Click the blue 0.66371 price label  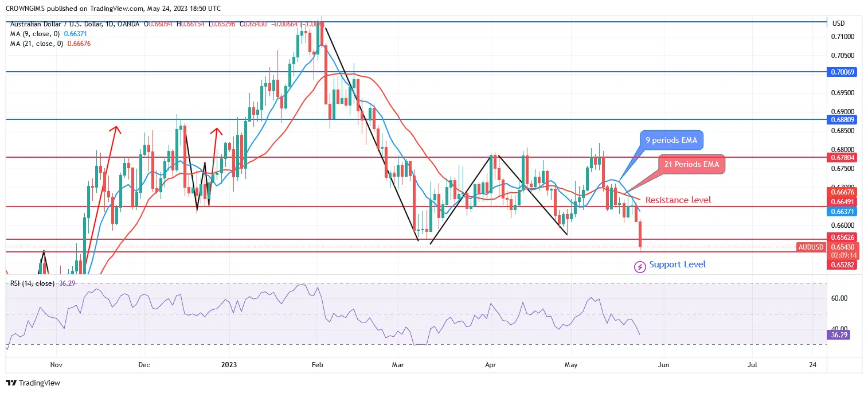tap(842, 212)
